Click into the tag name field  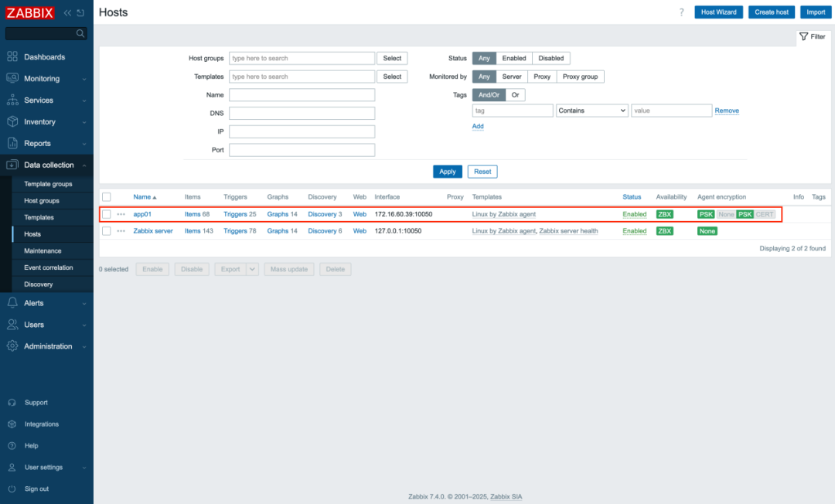pyautogui.click(x=513, y=111)
